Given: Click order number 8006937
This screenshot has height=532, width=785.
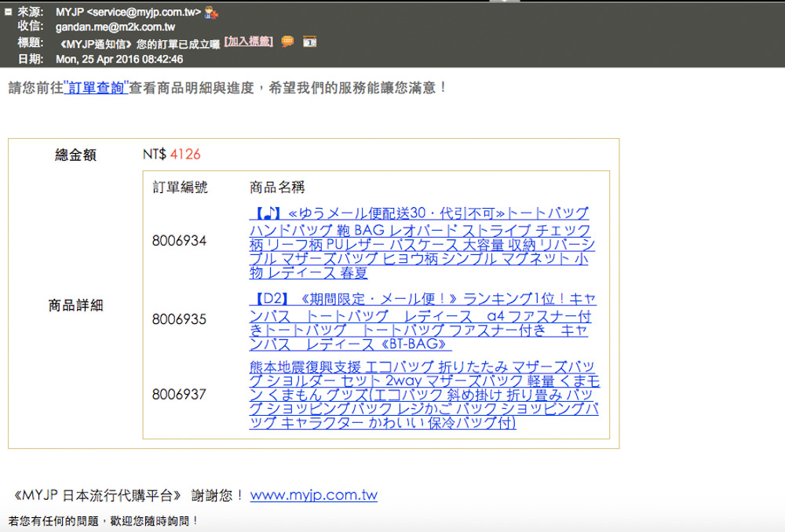Looking at the screenshot, I should pos(179,395).
